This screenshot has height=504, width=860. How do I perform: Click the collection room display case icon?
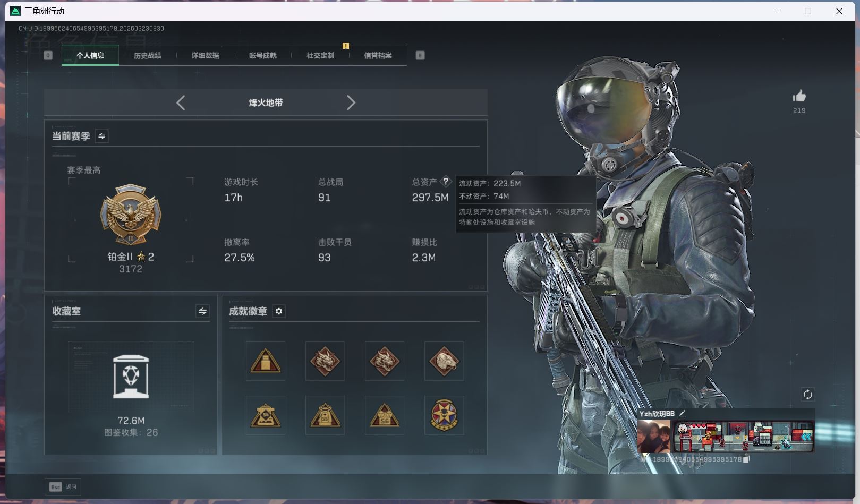click(131, 377)
